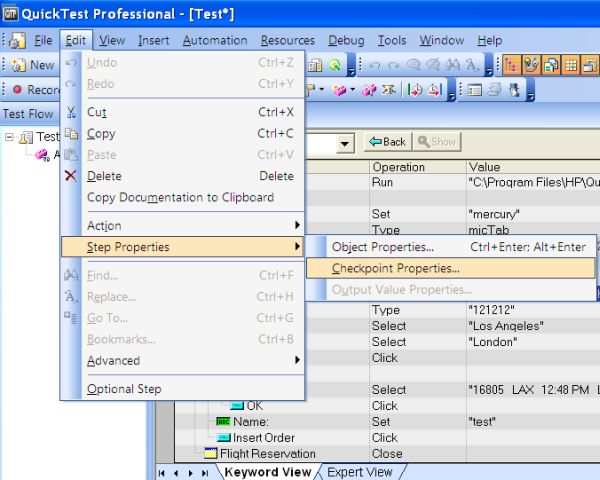This screenshot has height=480, width=600.
Task: Click the Cut scissors icon in Edit menu
Action: [71, 112]
